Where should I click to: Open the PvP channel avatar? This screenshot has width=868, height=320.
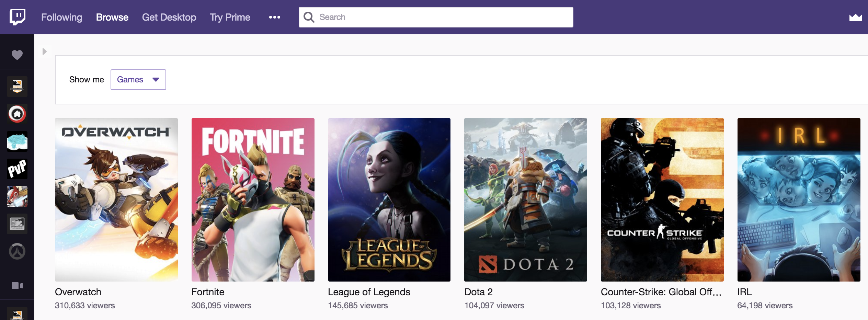[x=17, y=169]
